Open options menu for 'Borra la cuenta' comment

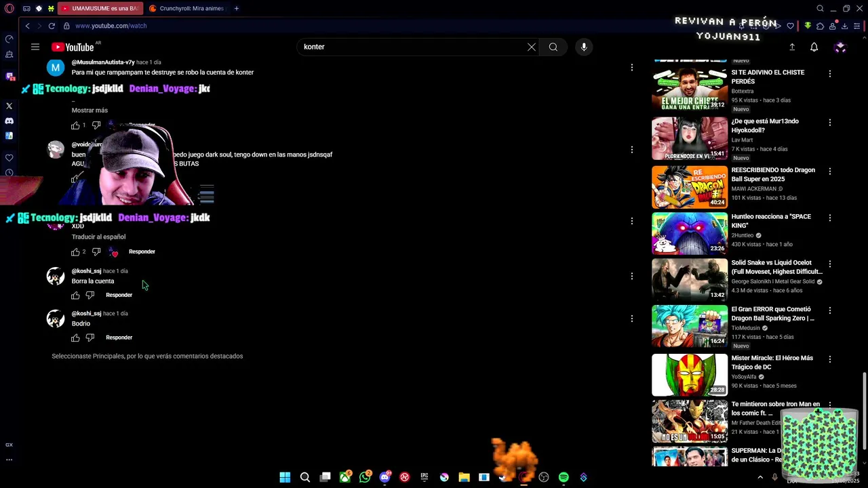632,276
